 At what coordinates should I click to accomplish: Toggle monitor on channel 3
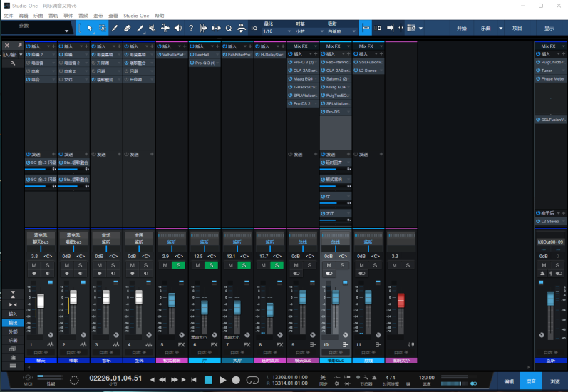(x=113, y=274)
